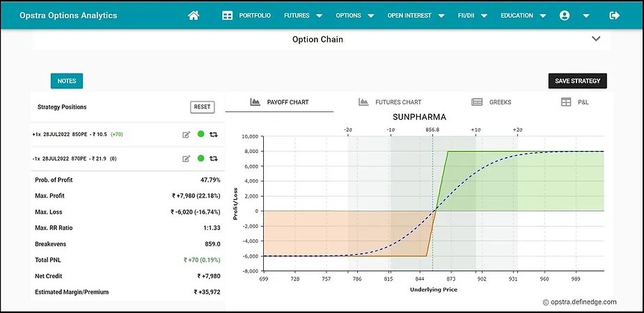644x313 pixels.
Task: Click the logout icon
Action: click(615, 15)
